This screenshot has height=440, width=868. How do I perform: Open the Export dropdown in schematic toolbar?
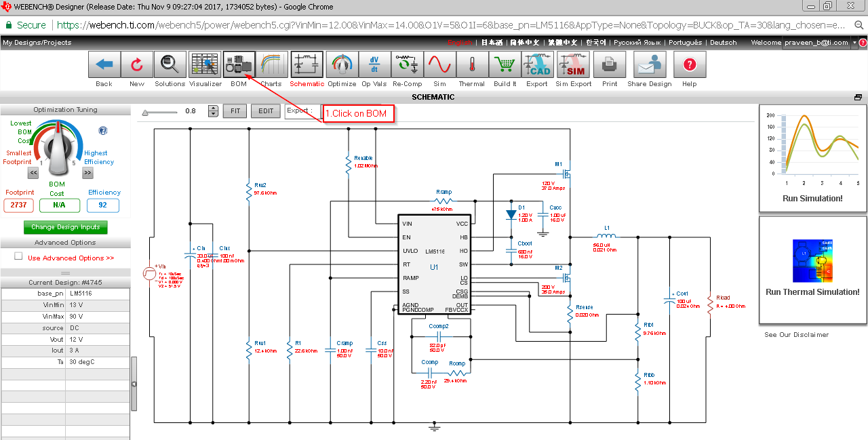[x=303, y=111]
